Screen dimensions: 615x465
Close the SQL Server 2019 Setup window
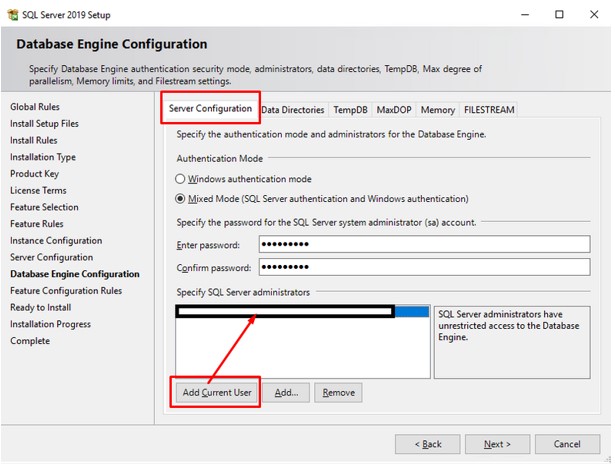point(594,15)
